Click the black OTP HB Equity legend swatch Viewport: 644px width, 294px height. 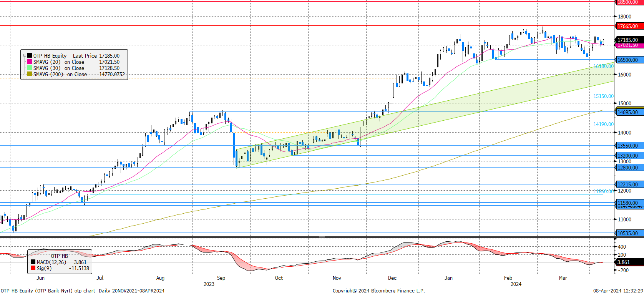[30, 56]
